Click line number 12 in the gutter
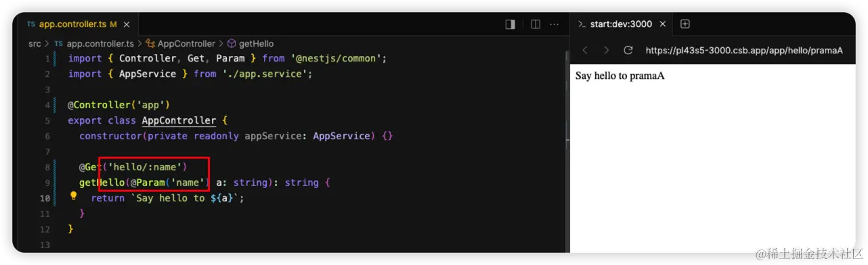The width and height of the screenshot is (868, 265). (x=45, y=229)
